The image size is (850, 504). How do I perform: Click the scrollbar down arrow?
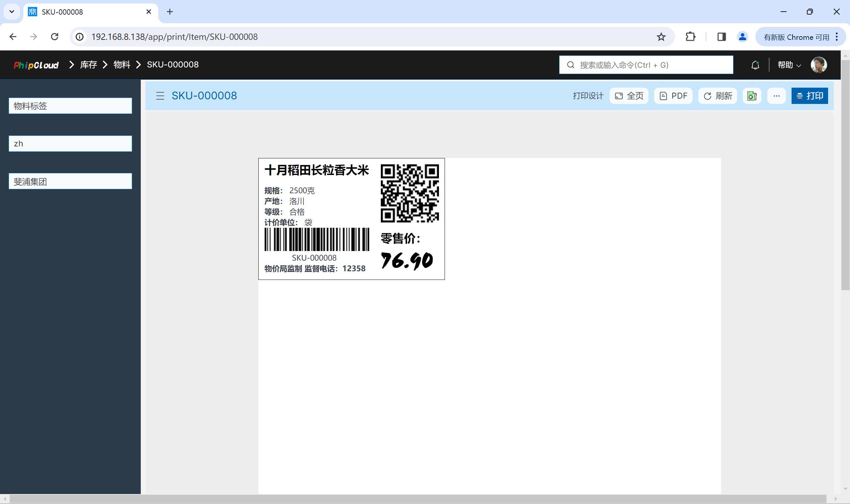click(x=845, y=489)
